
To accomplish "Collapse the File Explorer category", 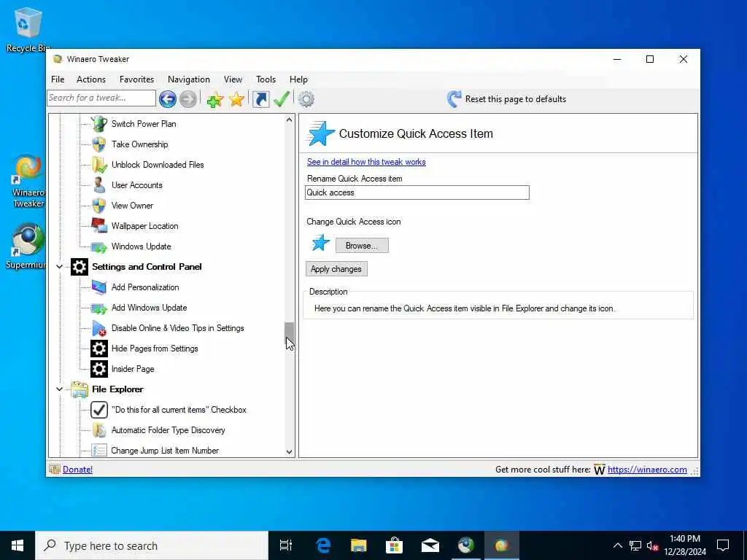I will point(60,389).
